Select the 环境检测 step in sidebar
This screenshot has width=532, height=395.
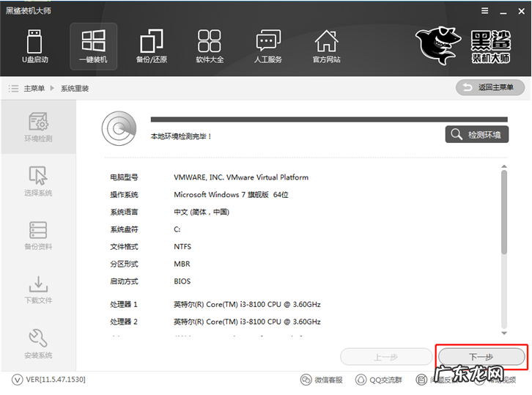pyautogui.click(x=38, y=127)
